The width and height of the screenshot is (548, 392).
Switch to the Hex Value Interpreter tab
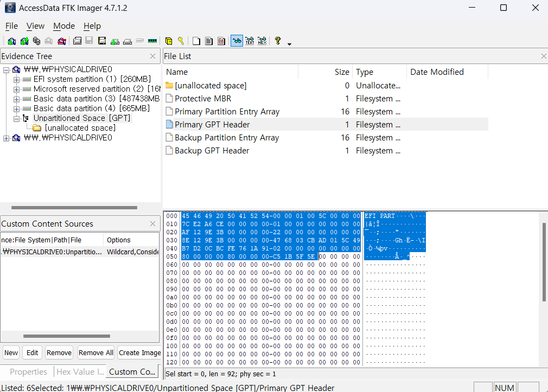(x=80, y=372)
